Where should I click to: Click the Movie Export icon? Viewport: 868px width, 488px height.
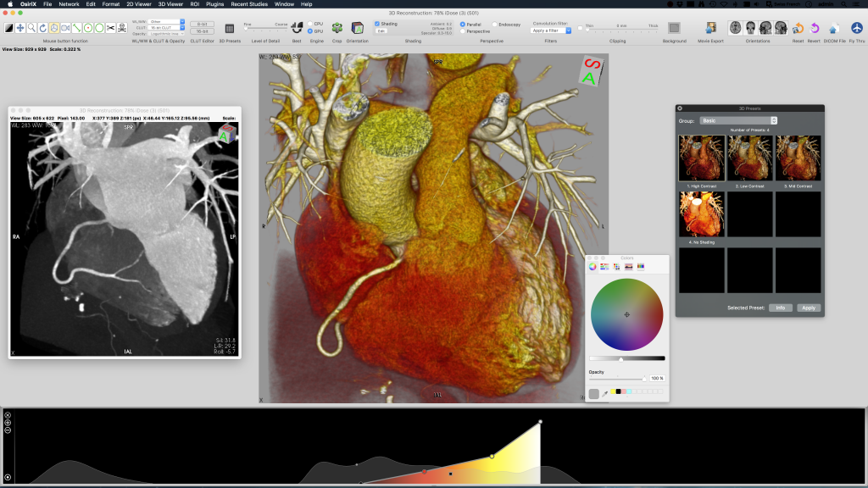(710, 28)
